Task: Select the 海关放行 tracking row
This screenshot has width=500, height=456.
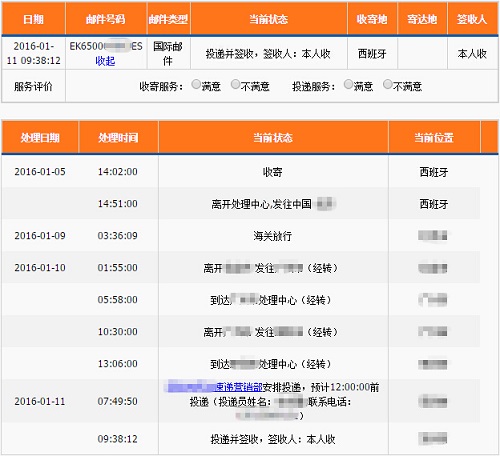Action: pos(241,236)
